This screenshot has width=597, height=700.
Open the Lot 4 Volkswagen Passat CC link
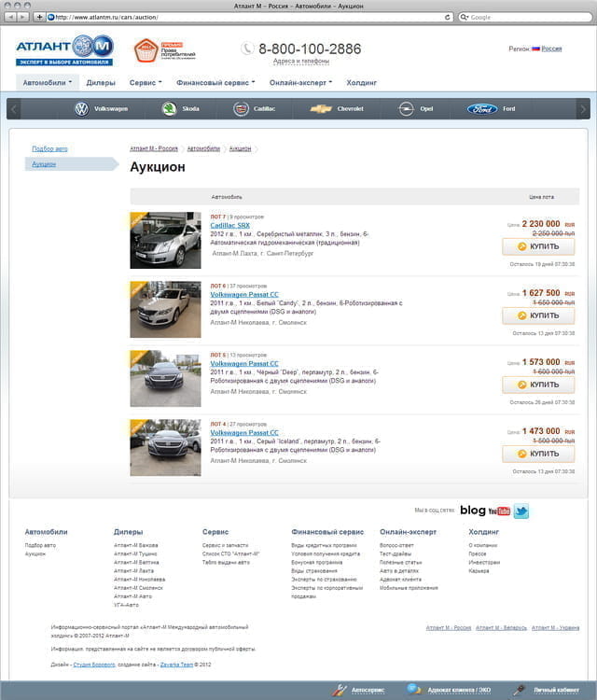[244, 433]
